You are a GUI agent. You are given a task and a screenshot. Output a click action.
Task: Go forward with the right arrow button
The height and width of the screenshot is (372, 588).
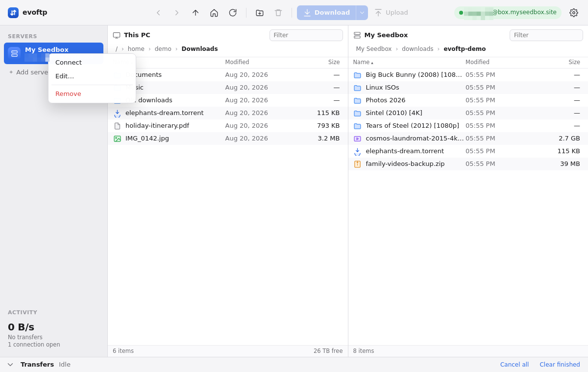[x=177, y=13]
